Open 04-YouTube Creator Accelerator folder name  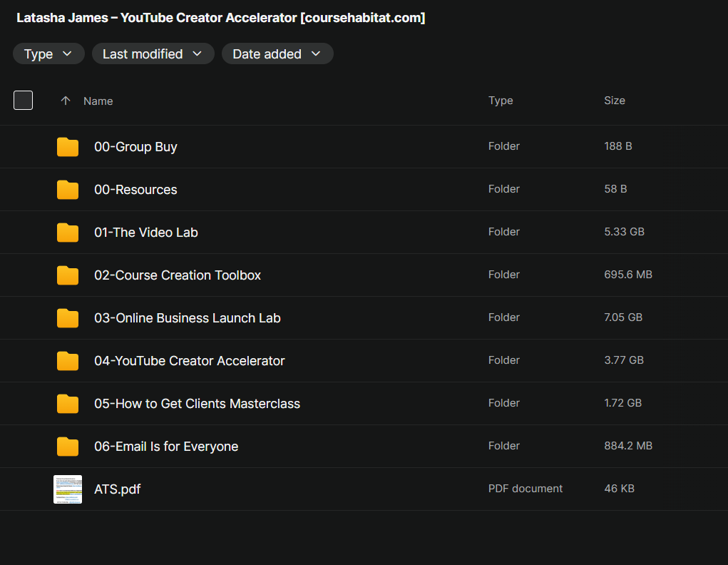[190, 360]
